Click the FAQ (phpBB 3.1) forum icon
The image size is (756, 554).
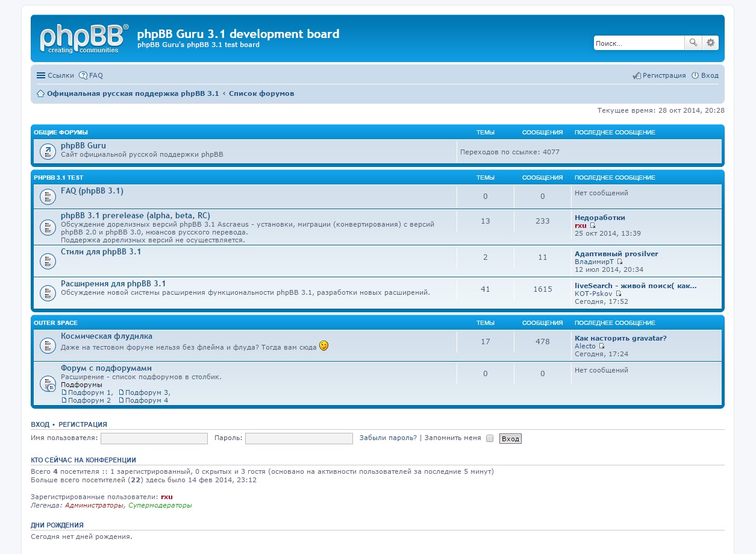[x=48, y=197]
